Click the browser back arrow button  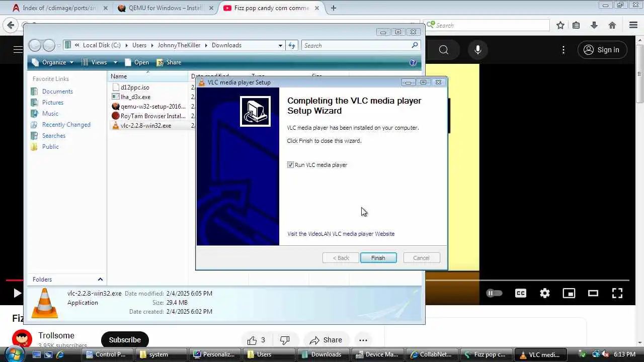click(x=11, y=25)
